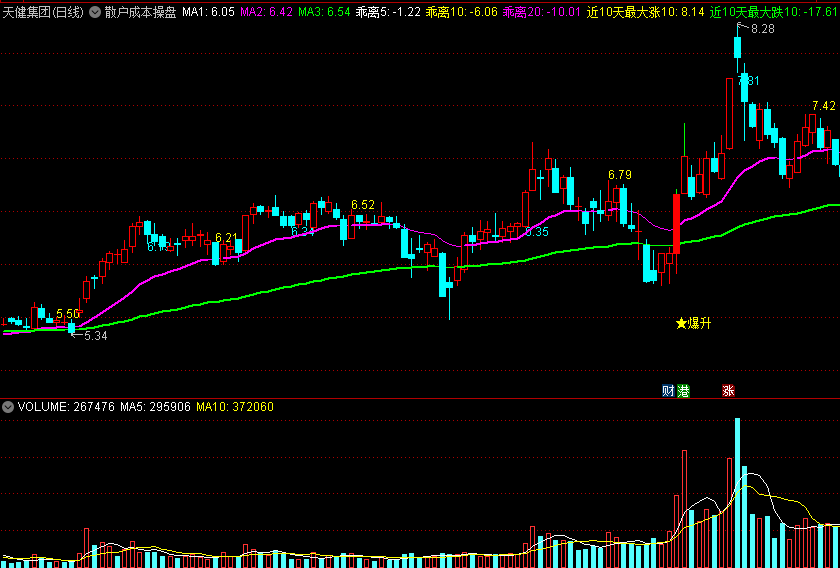Screen dimensions: 840x568
Task: Click the 乖离5: -1.22 reading
Action: 388,12
